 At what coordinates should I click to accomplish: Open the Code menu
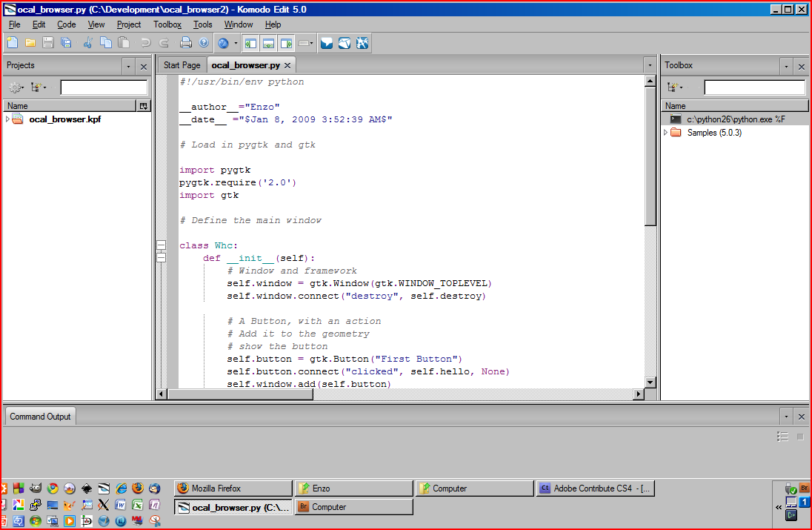(66, 24)
